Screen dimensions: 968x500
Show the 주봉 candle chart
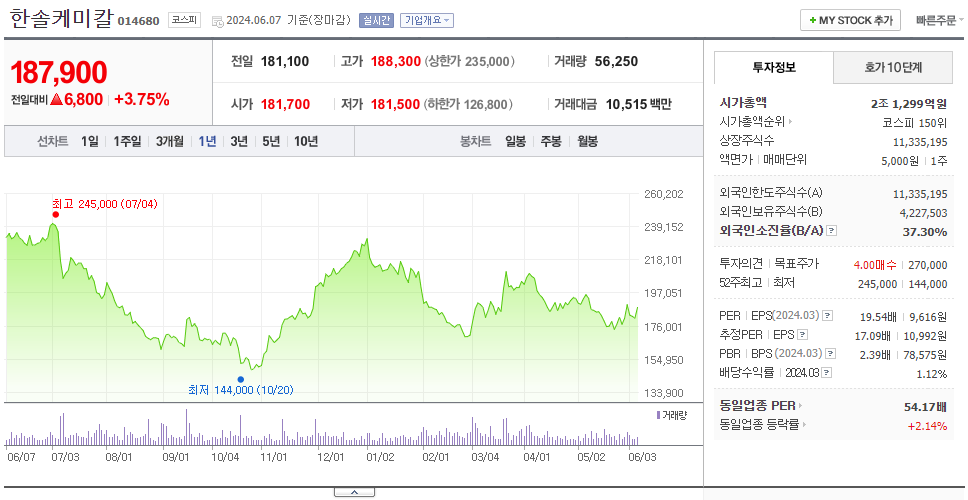(551, 141)
